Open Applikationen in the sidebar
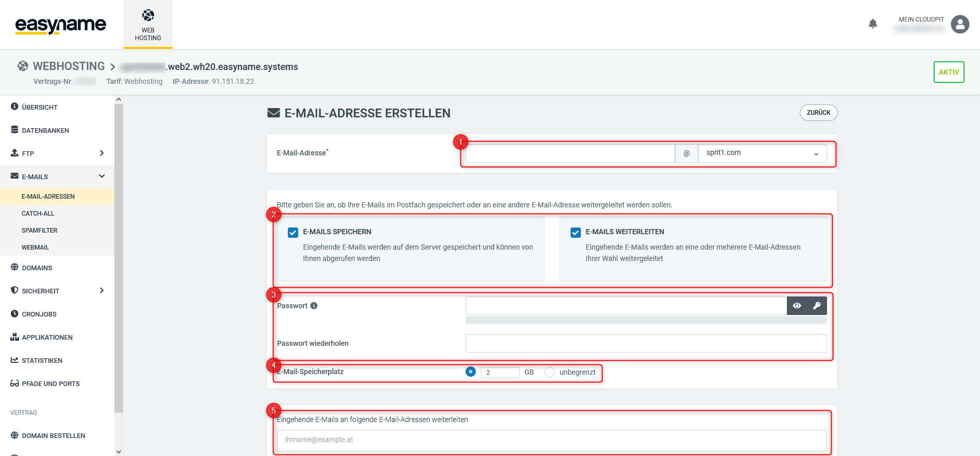This screenshot has height=456, width=980. (x=47, y=337)
